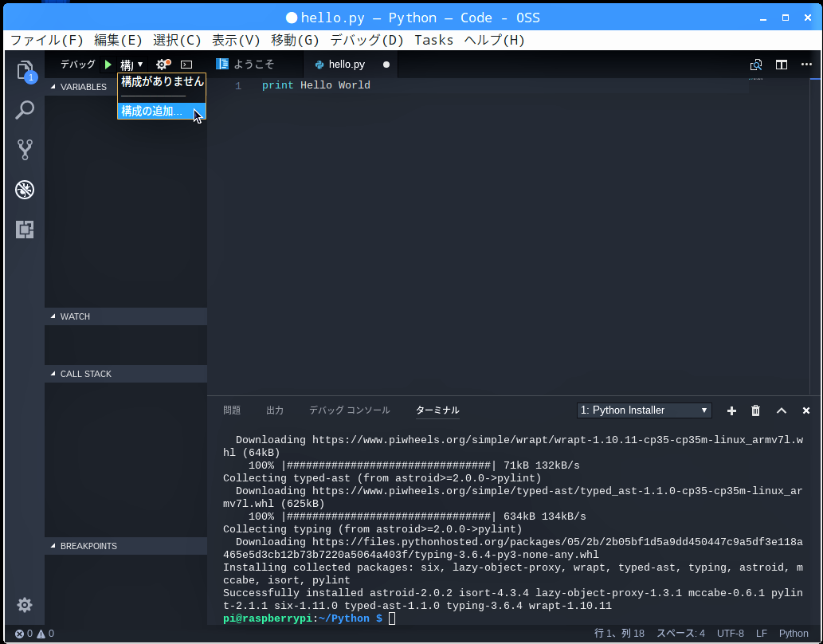The width and height of the screenshot is (823, 644).
Task: Open the terminal selector Python Installer dropdown
Action: coord(644,410)
